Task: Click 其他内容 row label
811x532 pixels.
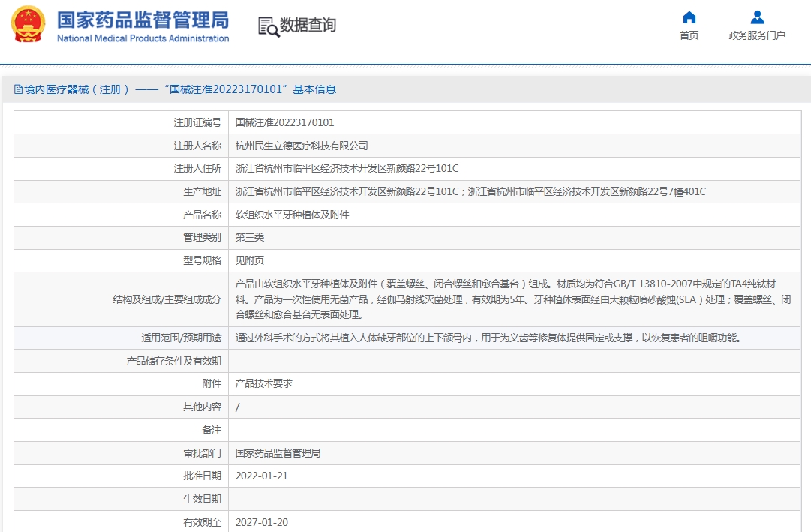Action: [202, 407]
